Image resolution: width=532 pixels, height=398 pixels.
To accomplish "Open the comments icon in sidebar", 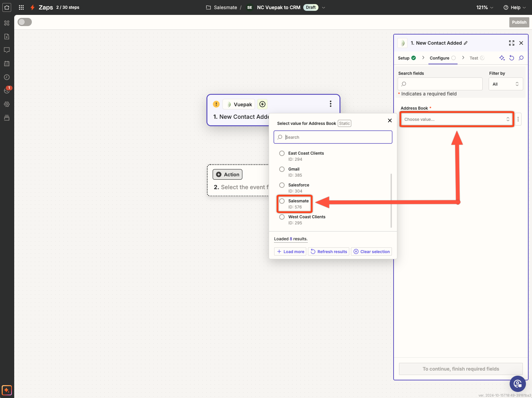I will click(x=7, y=50).
